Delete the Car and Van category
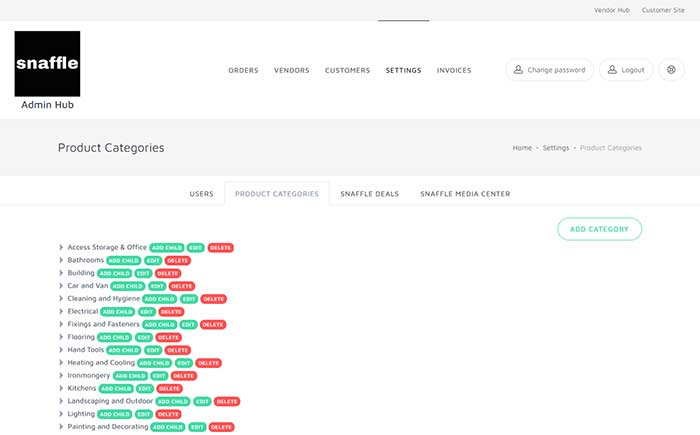This screenshot has width=700, height=435. 182,286
